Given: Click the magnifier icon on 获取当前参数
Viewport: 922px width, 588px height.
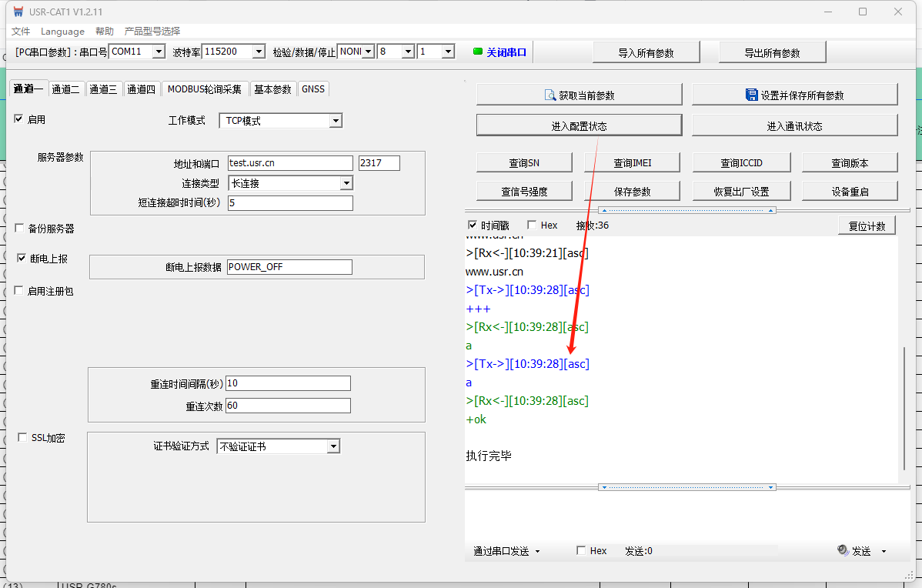Looking at the screenshot, I should coord(550,95).
